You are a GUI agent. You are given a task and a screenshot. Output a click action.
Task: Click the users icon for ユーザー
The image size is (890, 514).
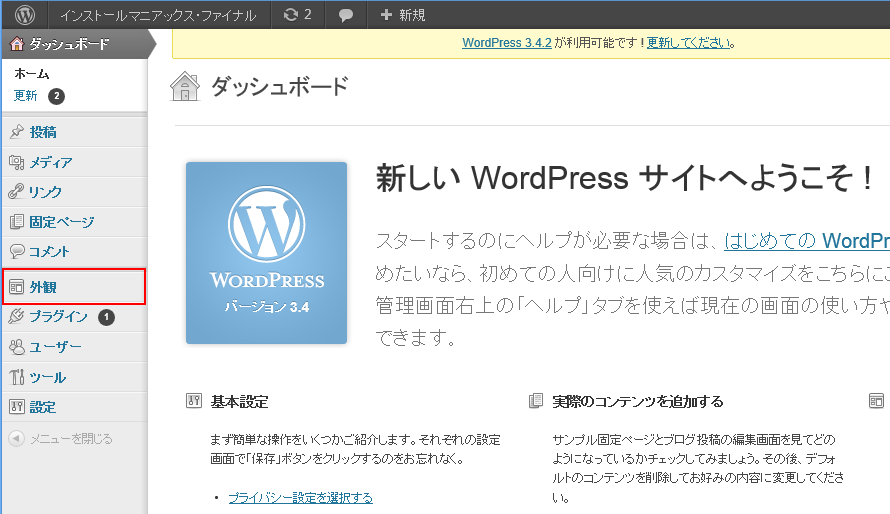pos(16,347)
